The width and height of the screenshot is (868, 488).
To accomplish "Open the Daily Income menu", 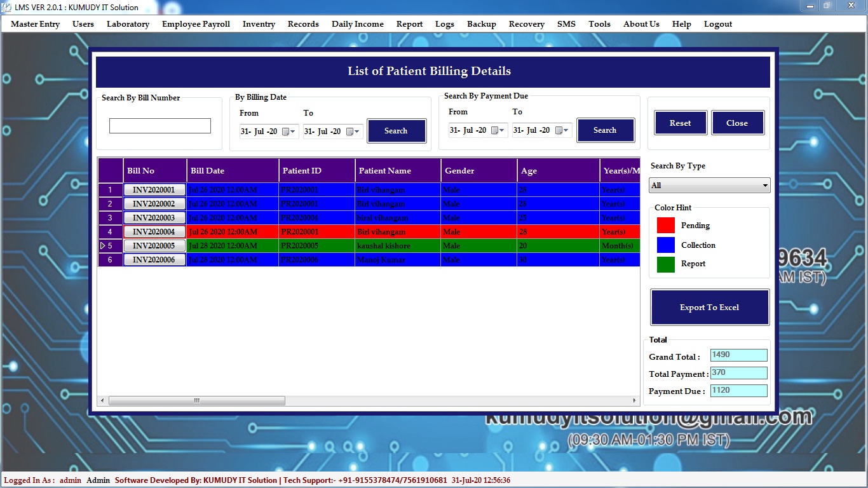I will pyautogui.click(x=357, y=24).
